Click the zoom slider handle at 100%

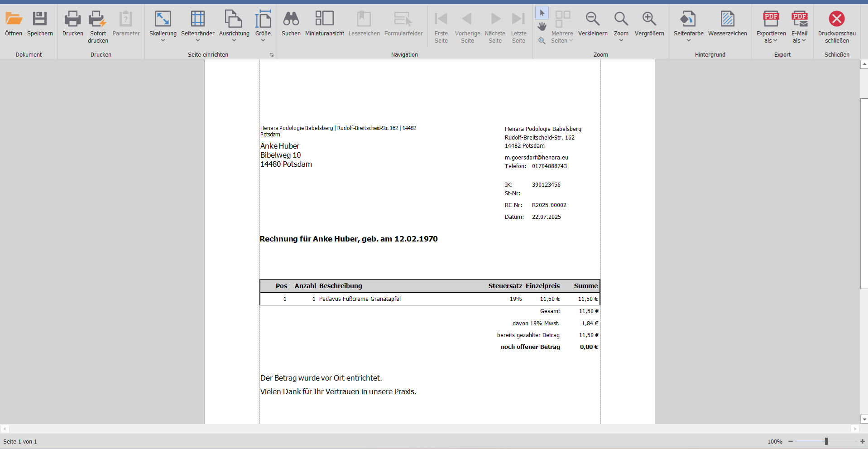(x=826, y=441)
